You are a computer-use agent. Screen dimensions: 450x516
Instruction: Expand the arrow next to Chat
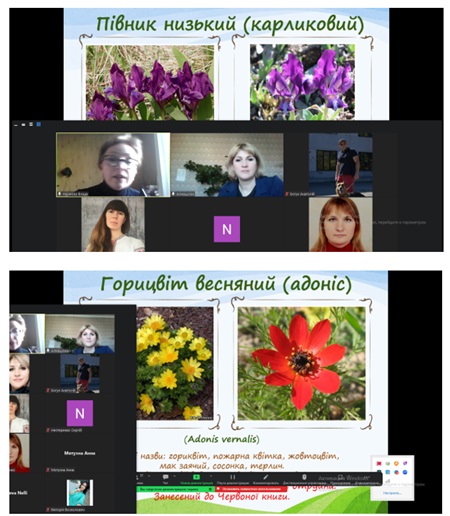point(174,476)
